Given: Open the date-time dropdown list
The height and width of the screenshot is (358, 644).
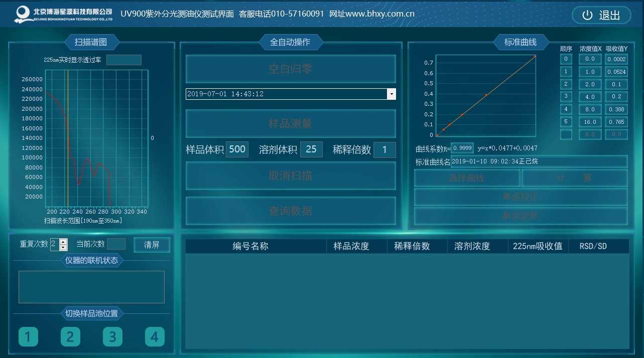Looking at the screenshot, I should click(391, 94).
